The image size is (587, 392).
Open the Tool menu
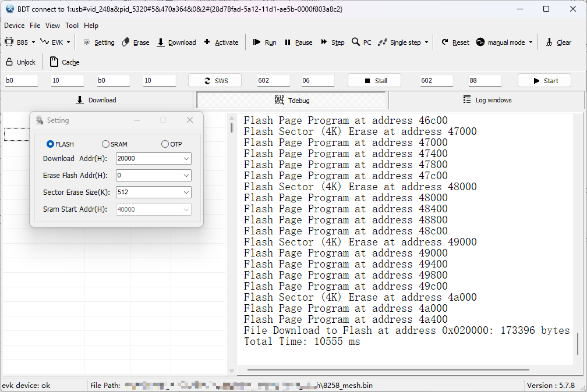coord(72,26)
